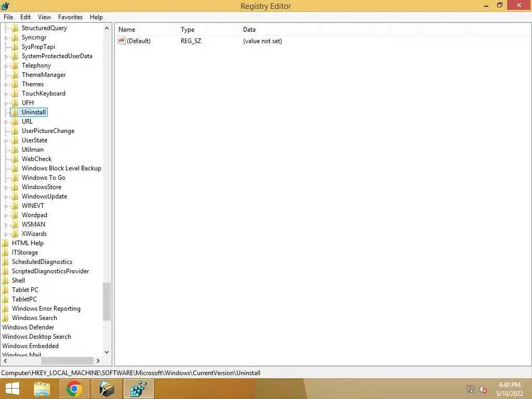Click the ScheduledDiagnostics folder icon
The height and width of the screenshot is (399, 532).
(x=5, y=262)
